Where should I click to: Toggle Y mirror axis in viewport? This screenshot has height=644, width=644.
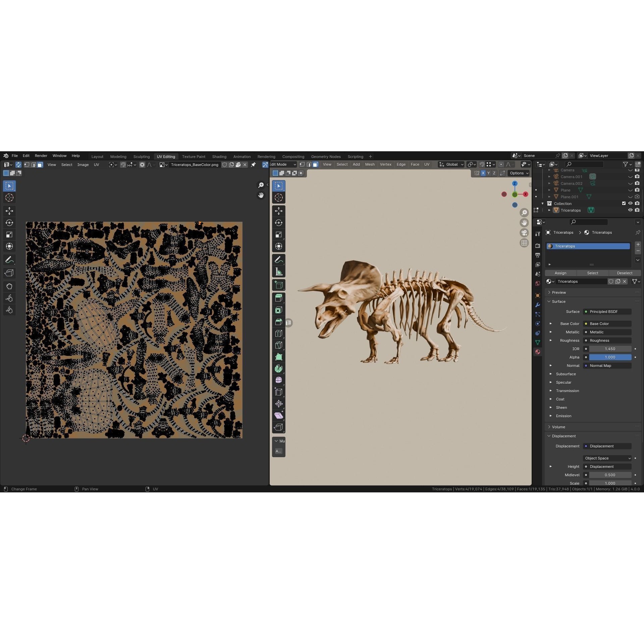click(488, 173)
